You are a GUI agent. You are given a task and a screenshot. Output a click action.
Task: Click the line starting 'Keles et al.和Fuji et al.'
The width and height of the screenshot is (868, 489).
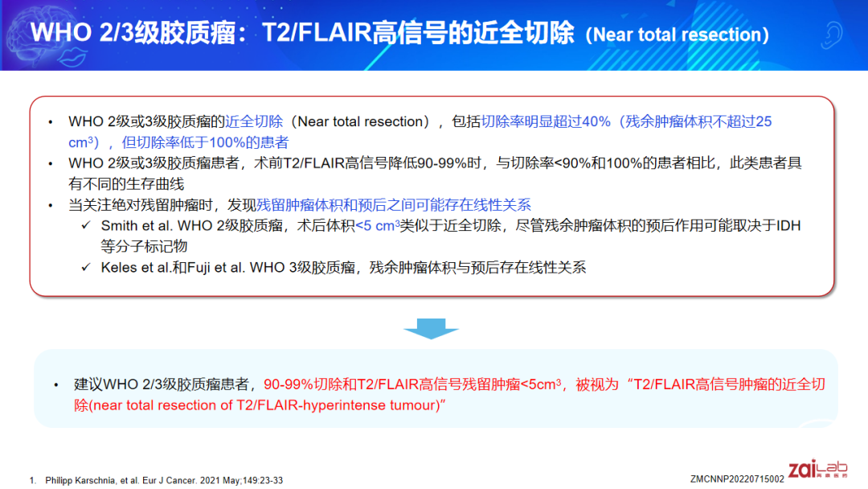(343, 268)
